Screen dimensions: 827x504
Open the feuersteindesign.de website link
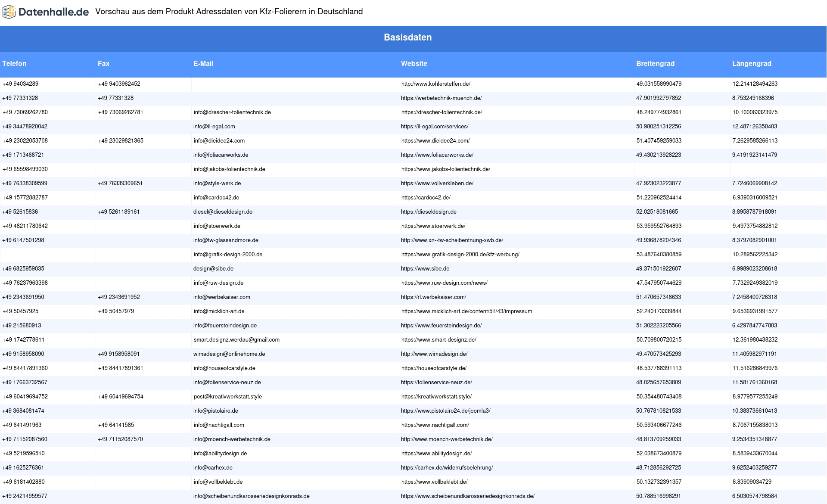pos(441,326)
